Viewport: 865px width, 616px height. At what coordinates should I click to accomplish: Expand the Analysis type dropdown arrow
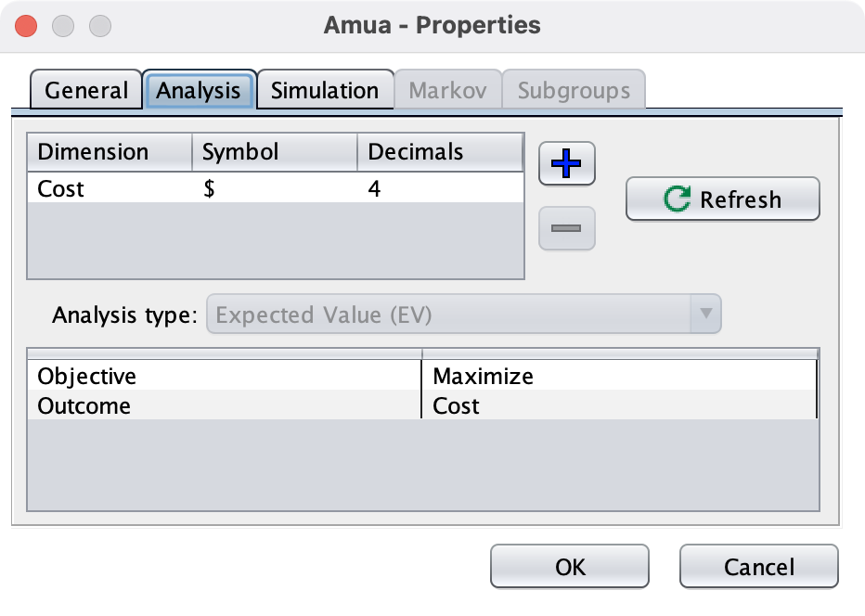click(x=705, y=314)
